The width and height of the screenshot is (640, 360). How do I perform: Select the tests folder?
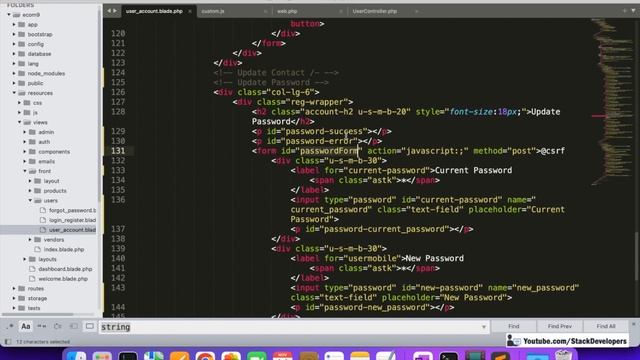pos(34,308)
